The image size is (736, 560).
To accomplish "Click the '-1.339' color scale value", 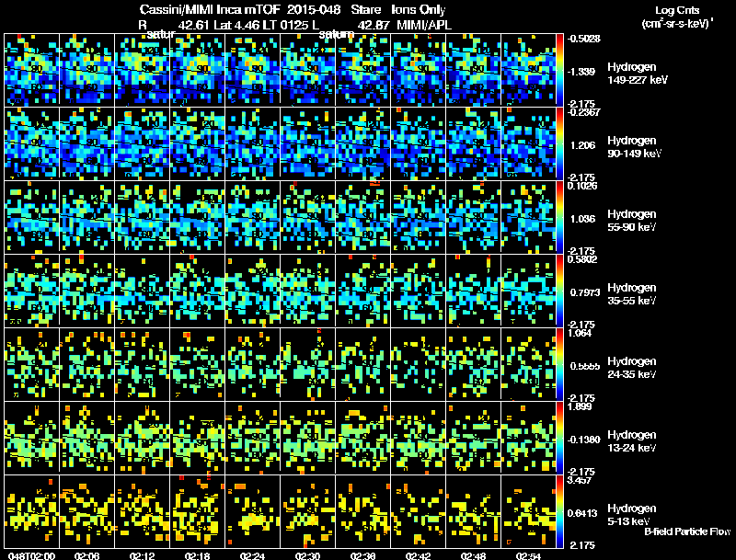I will tap(582, 72).
